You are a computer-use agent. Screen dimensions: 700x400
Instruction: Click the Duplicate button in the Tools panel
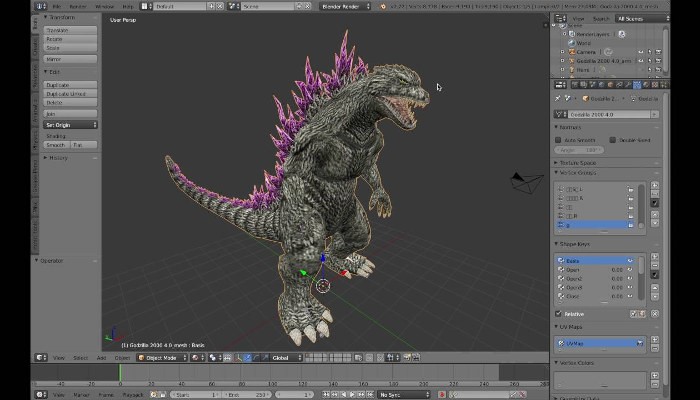70,85
